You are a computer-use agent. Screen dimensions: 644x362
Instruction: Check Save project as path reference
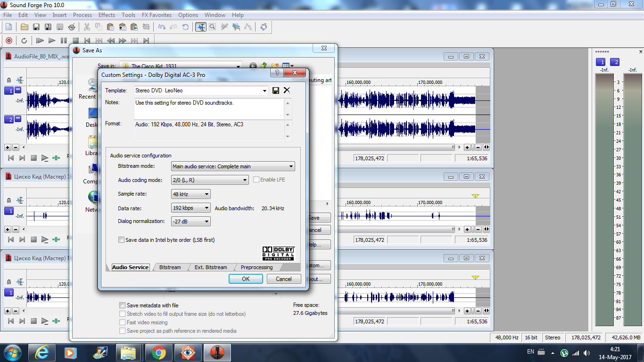[123, 331]
